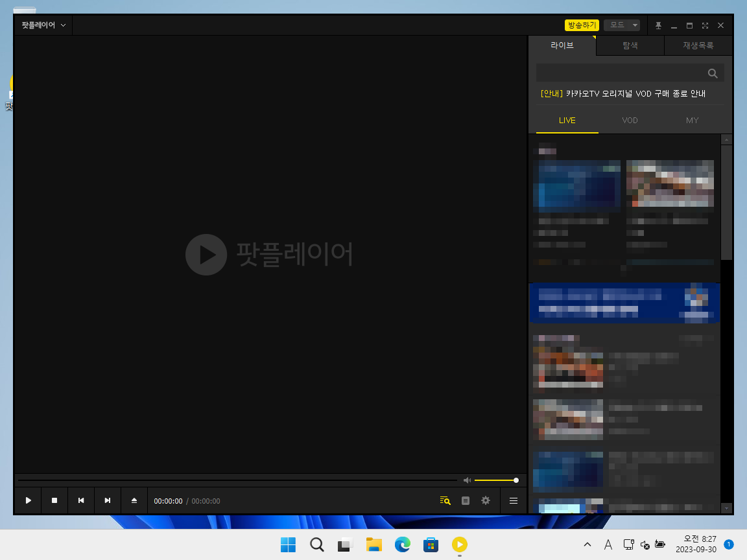Skip to next track button

(108, 500)
